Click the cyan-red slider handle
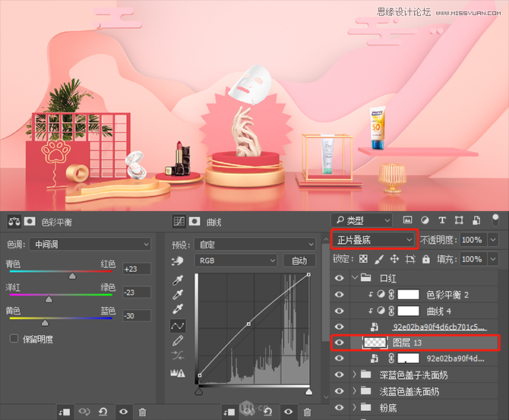The height and width of the screenshot is (420, 509). point(73,276)
